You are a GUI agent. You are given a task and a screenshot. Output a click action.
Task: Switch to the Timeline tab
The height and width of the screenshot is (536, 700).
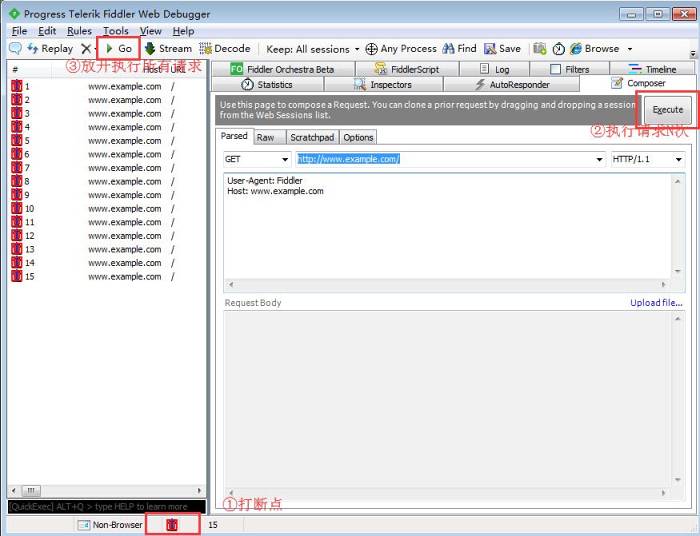[x=652, y=69]
